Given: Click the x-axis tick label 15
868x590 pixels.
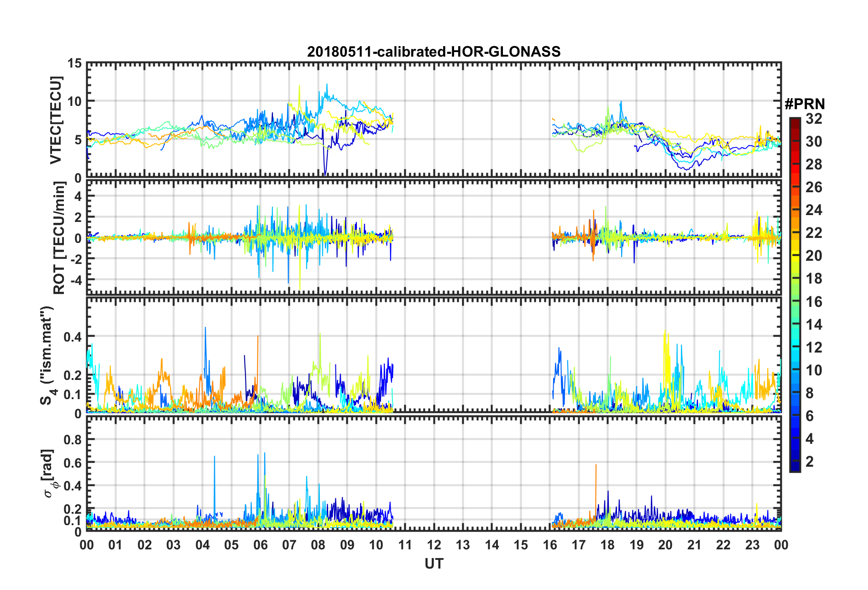Looking at the screenshot, I should (x=521, y=545).
